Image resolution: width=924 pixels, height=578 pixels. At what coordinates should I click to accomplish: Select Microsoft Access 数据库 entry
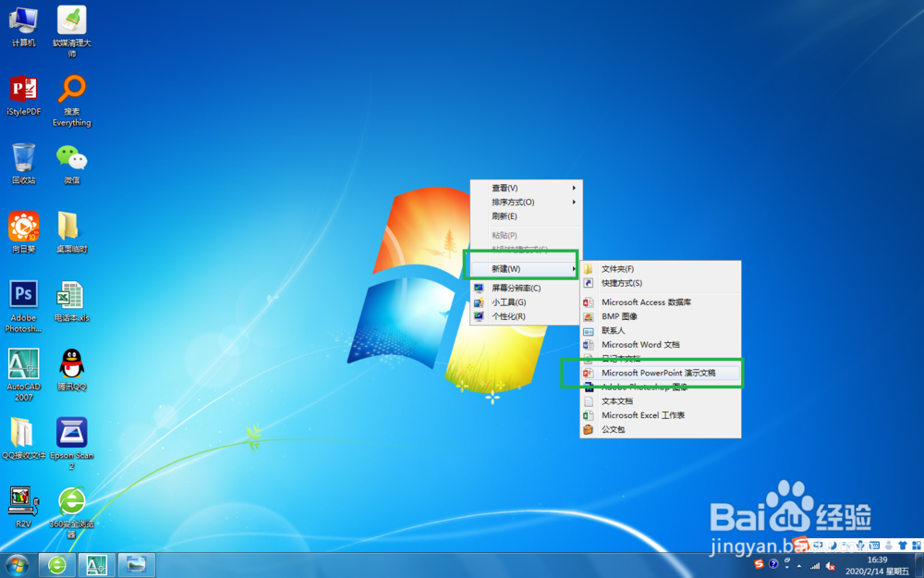click(x=661, y=302)
